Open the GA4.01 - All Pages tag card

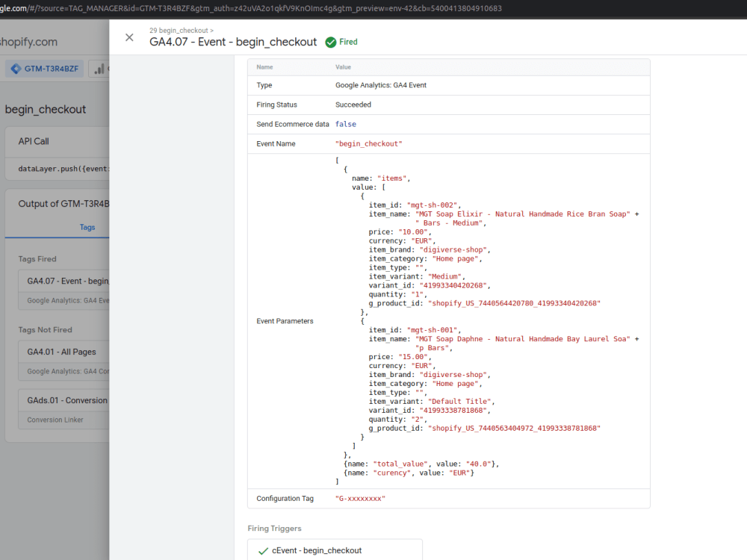tap(63, 361)
